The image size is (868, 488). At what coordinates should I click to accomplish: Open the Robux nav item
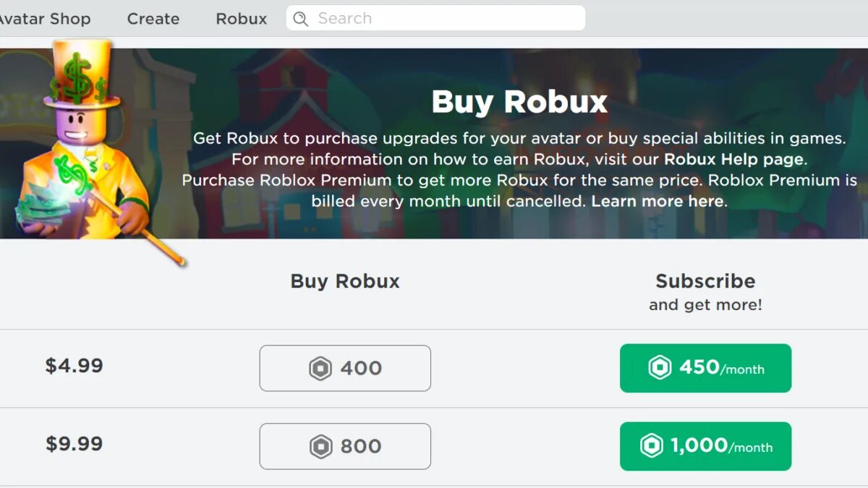242,19
